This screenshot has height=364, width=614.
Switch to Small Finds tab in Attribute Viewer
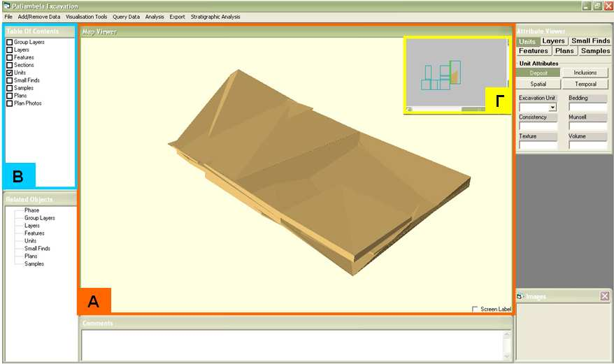[590, 41]
